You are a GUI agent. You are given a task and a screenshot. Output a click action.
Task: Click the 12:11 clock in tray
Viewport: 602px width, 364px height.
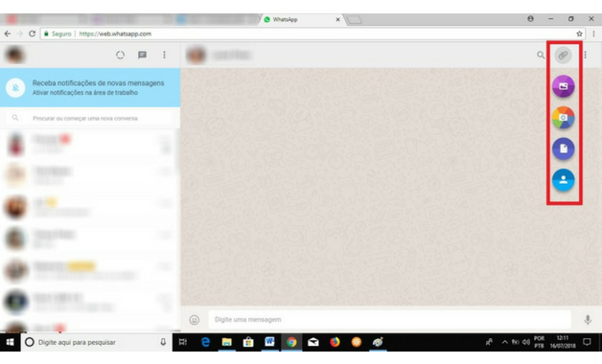click(x=563, y=342)
